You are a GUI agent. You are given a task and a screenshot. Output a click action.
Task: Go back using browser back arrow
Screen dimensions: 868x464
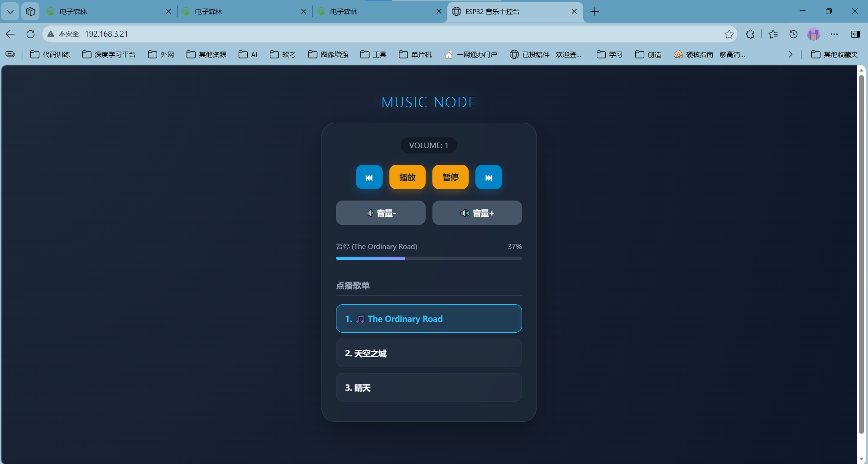(10, 34)
